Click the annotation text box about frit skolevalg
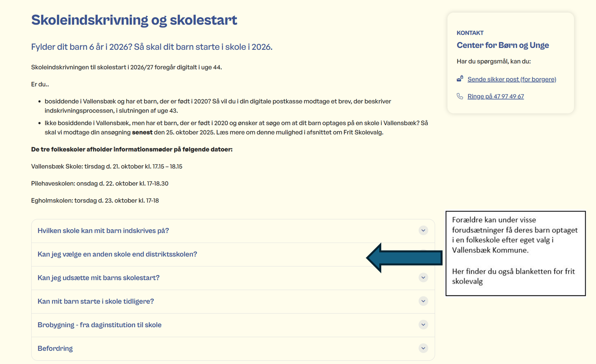This screenshot has height=364, width=596. 515,253
